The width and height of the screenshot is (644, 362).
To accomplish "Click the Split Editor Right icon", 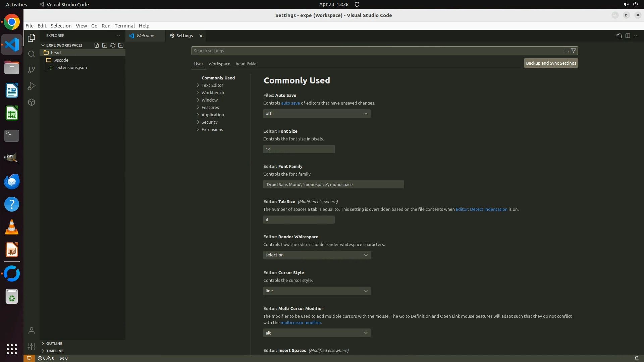I will tap(628, 36).
